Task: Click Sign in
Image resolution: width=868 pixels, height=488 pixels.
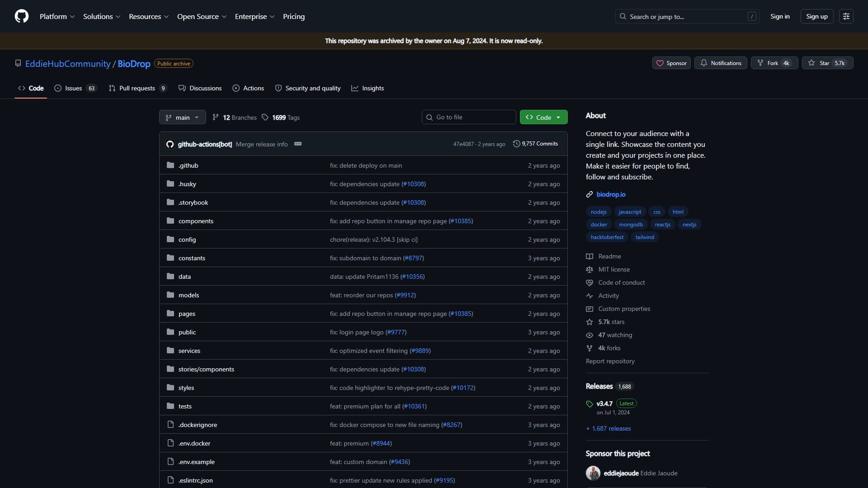Action: (780, 16)
